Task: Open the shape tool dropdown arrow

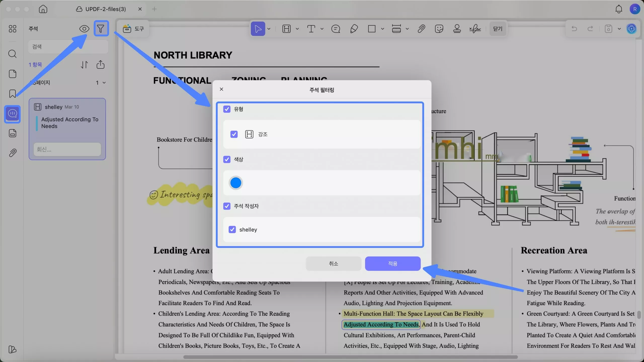Action: 383,29
